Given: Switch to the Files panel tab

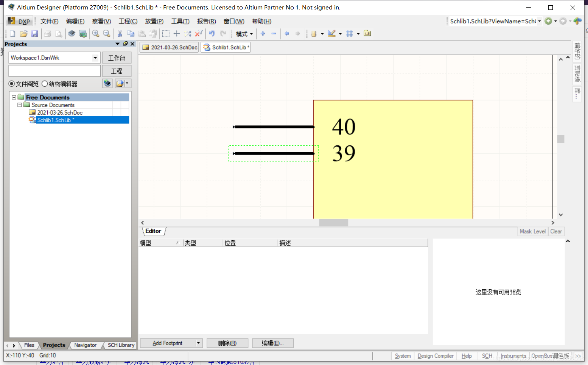Looking at the screenshot, I should 29,345.
